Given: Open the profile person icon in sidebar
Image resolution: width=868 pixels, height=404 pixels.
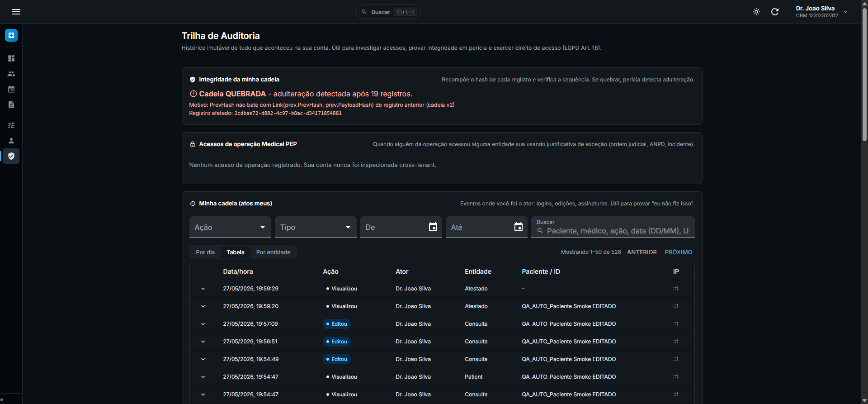Looking at the screenshot, I should point(11,141).
